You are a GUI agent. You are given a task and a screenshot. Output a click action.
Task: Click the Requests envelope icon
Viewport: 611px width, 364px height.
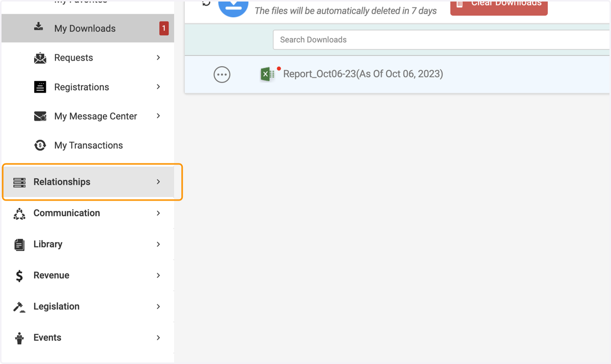click(40, 58)
